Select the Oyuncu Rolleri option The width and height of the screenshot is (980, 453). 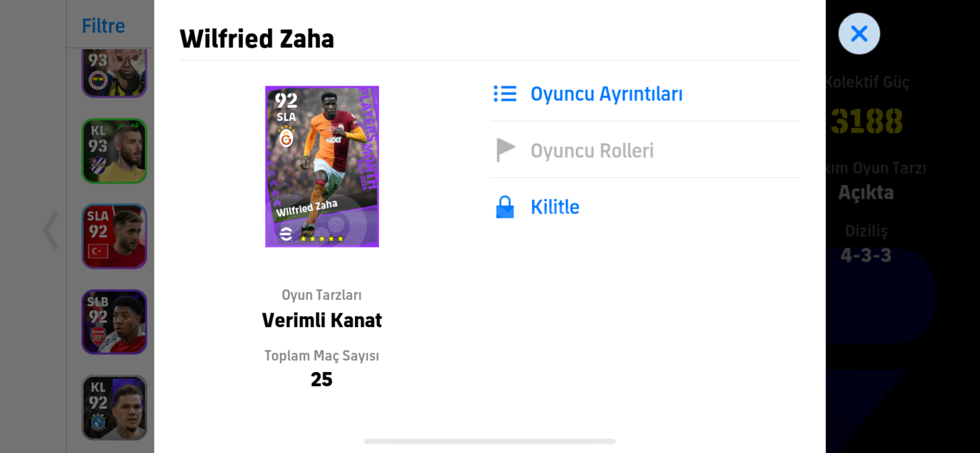[x=592, y=151]
